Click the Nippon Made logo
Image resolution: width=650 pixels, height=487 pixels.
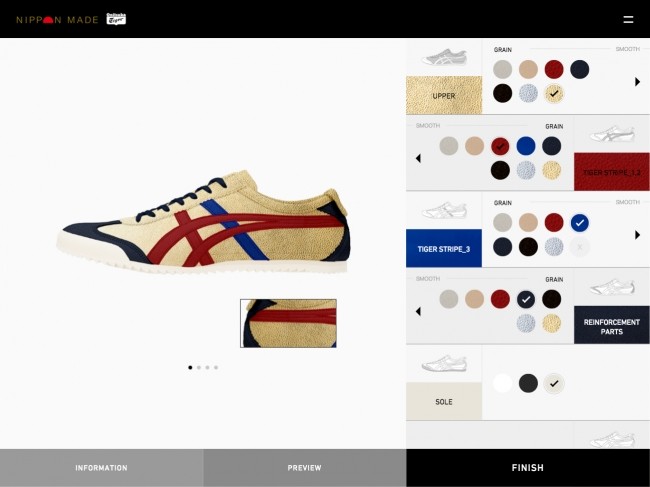click(x=57, y=19)
